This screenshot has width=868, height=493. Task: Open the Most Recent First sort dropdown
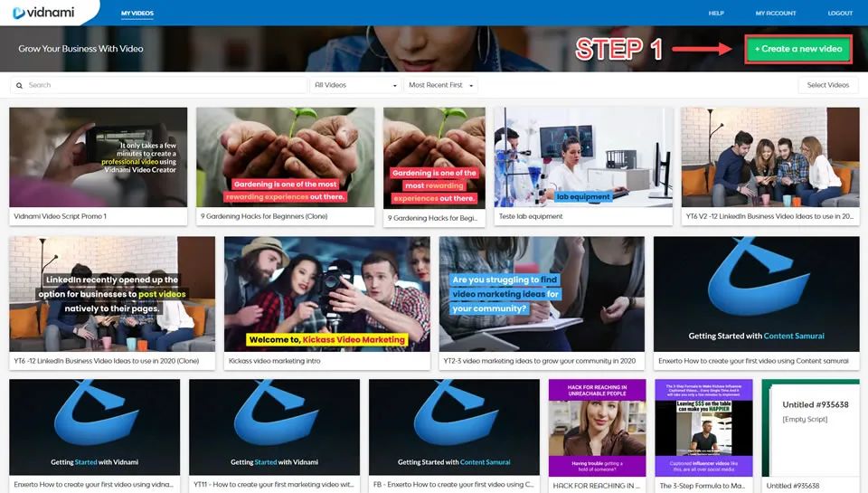(x=440, y=85)
